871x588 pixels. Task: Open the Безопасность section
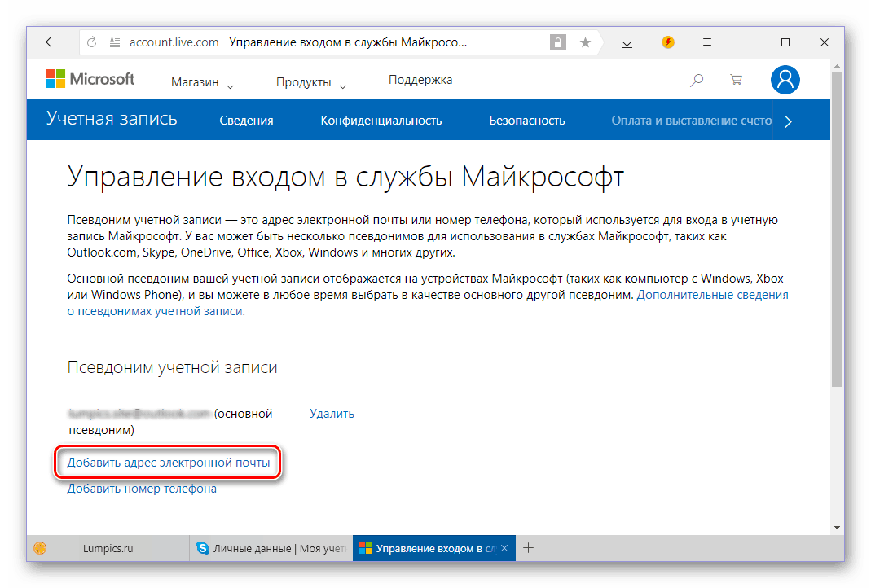526,121
